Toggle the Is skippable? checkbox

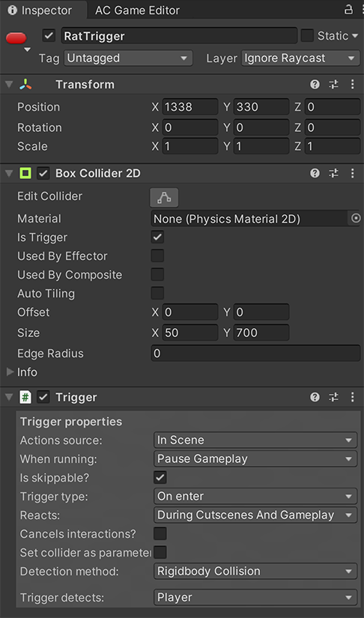pyautogui.click(x=160, y=477)
